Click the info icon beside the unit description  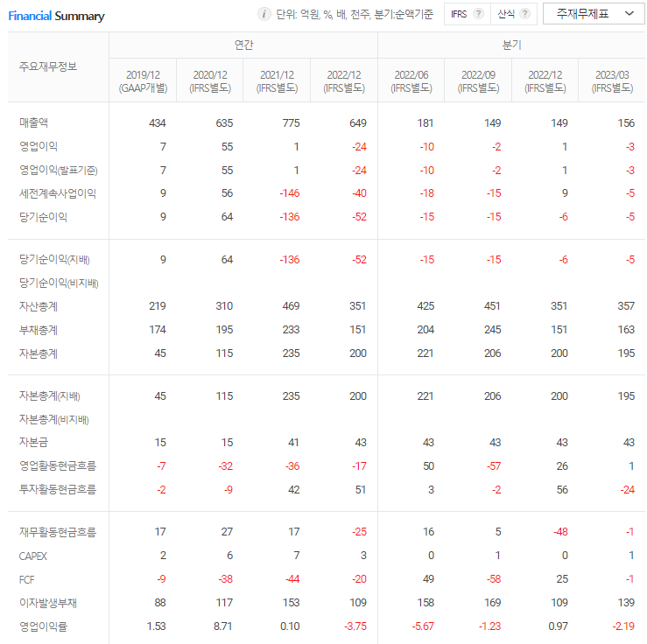coord(264,14)
